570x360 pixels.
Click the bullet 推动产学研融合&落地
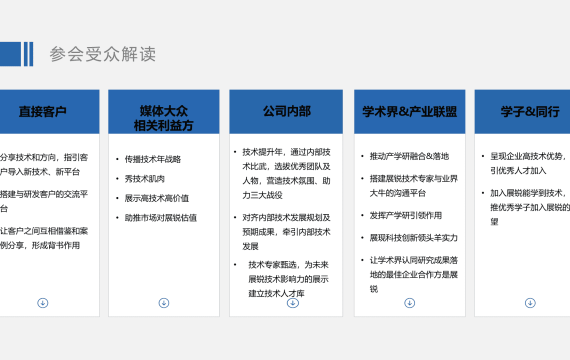click(x=409, y=156)
